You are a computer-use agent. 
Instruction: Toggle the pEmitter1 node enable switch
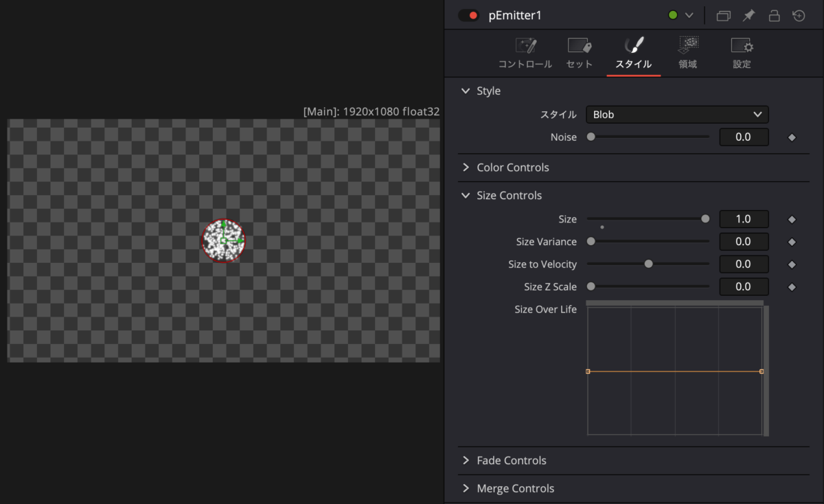pyautogui.click(x=468, y=15)
